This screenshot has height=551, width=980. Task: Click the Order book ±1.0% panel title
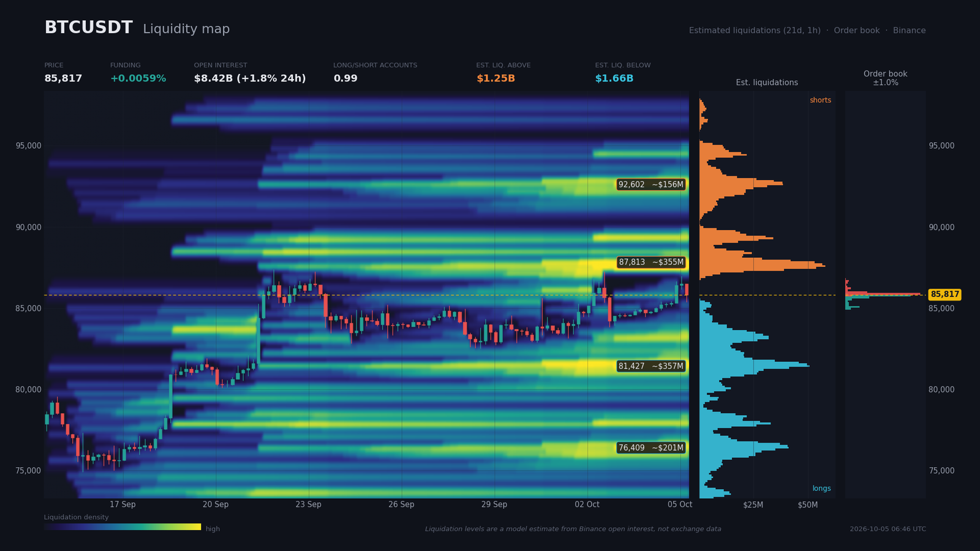[x=885, y=78]
